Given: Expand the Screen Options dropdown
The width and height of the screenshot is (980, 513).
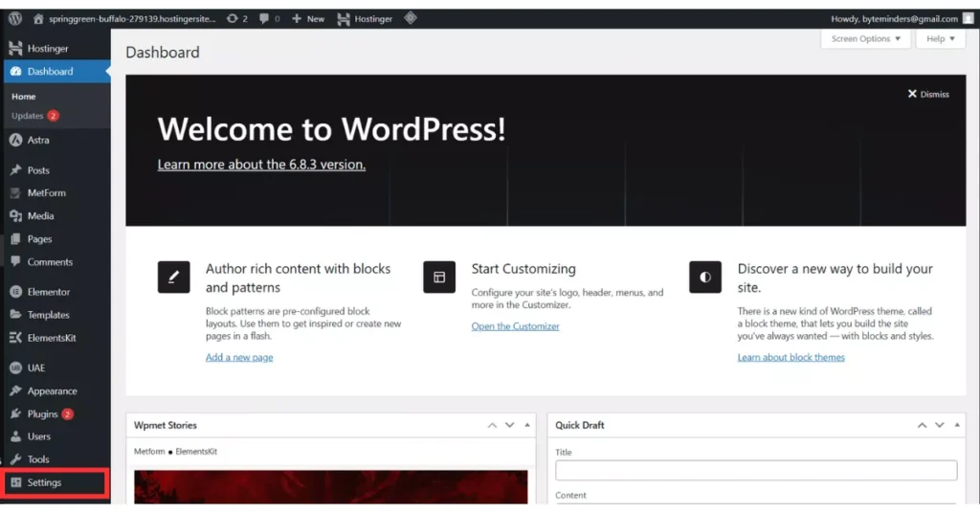Looking at the screenshot, I should (x=865, y=39).
